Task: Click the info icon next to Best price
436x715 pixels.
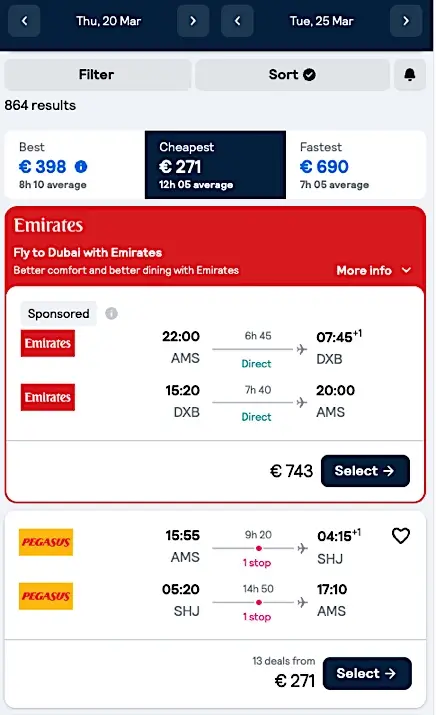Action: coord(81,167)
